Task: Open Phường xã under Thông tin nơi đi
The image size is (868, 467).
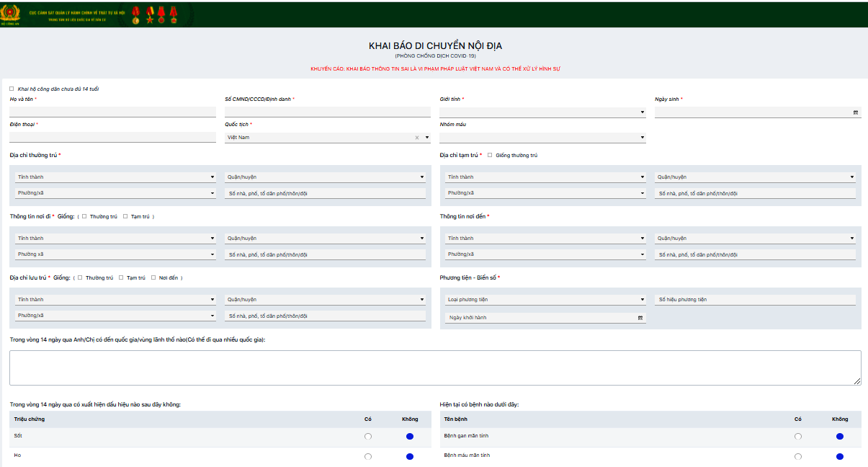Action: [x=115, y=254]
